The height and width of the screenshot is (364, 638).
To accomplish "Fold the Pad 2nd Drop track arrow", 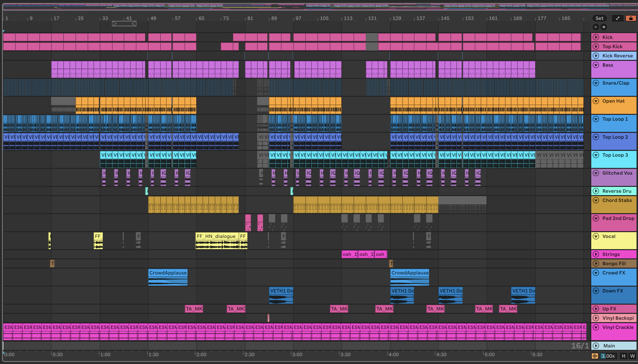I will [596, 218].
